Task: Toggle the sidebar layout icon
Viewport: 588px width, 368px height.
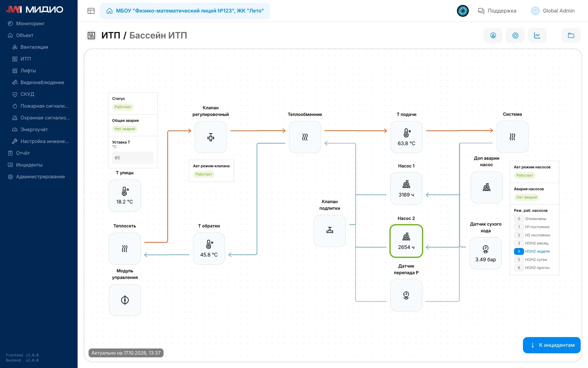Action: 91,11
